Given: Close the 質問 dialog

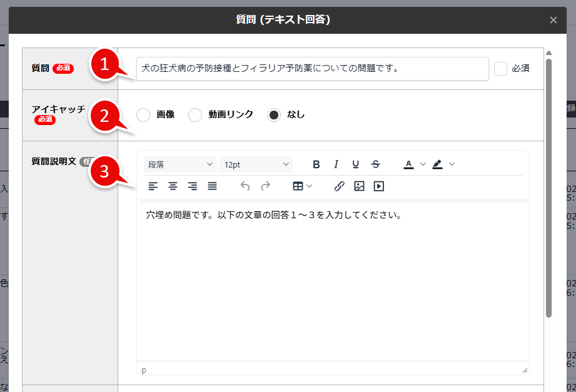Looking at the screenshot, I should pyautogui.click(x=553, y=19).
